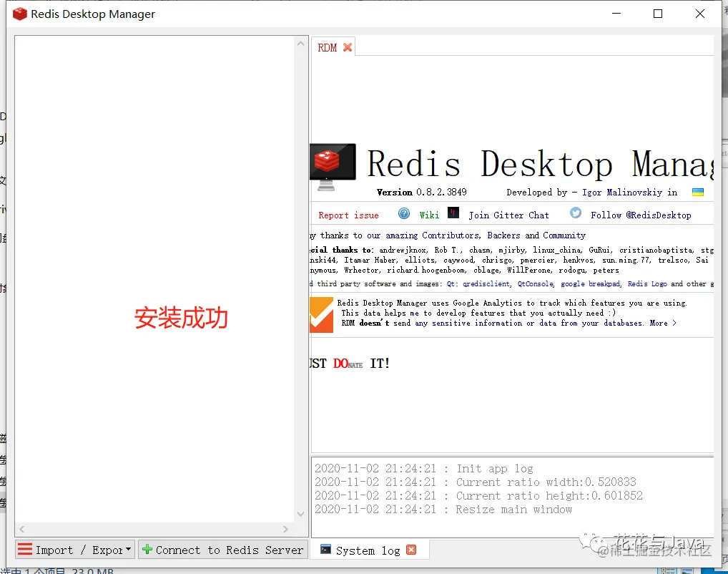This screenshot has height=574, width=728.
Task: Click the System log terminal icon
Action: pyautogui.click(x=326, y=550)
